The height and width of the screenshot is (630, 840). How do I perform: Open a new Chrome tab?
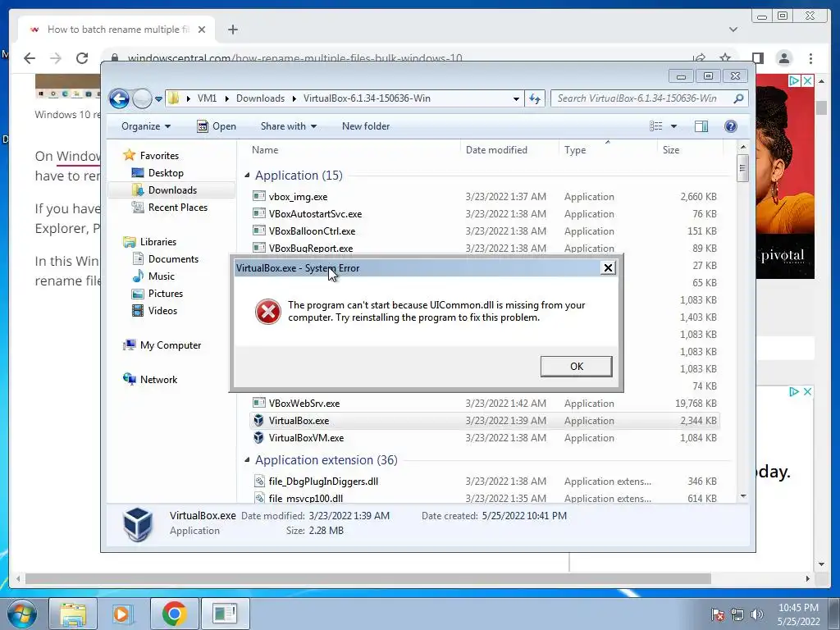(x=232, y=30)
